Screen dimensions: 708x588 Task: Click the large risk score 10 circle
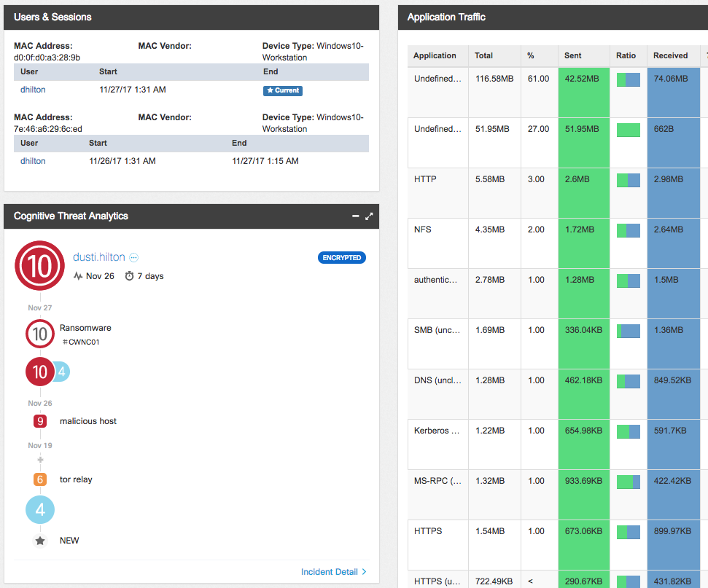39,265
